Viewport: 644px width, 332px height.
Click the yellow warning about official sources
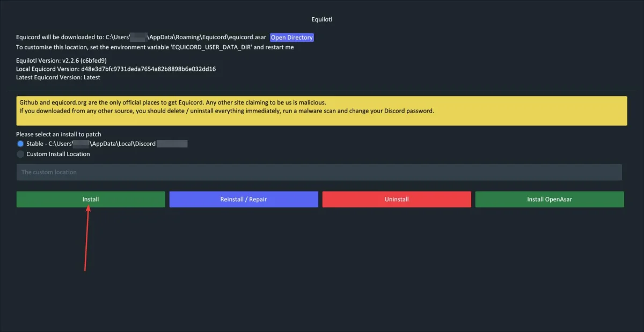point(322,111)
